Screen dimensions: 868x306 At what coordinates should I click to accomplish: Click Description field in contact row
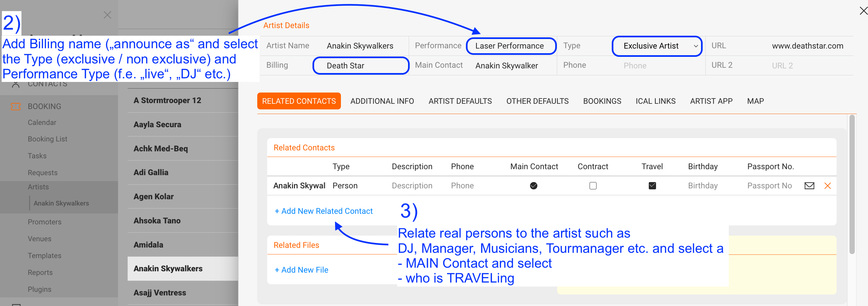coord(412,185)
